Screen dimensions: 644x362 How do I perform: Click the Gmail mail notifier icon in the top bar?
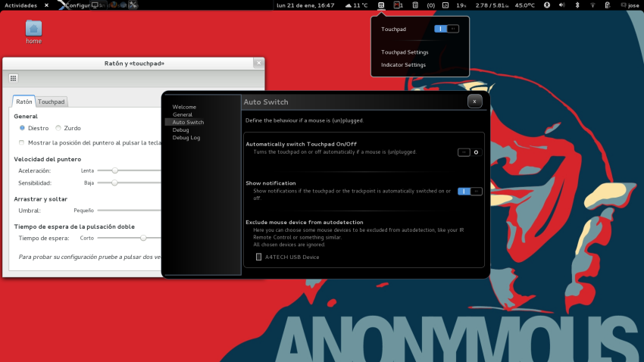(398, 5)
